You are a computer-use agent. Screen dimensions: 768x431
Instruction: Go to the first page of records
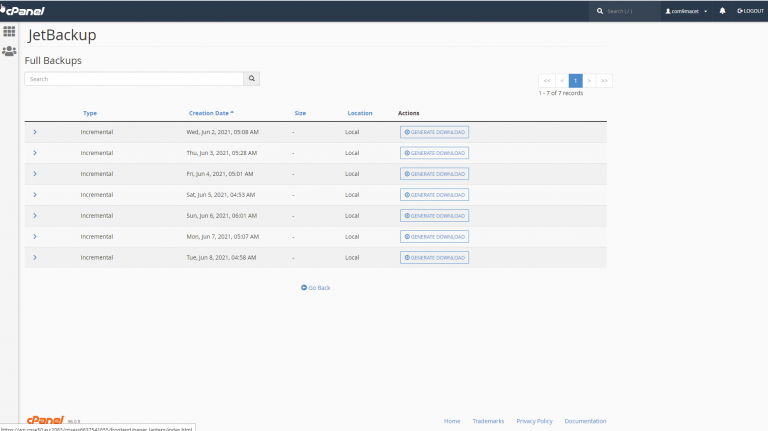click(547, 80)
